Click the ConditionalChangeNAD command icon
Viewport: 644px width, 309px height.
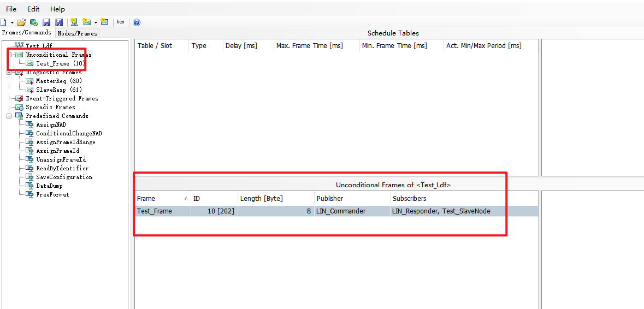(x=29, y=134)
